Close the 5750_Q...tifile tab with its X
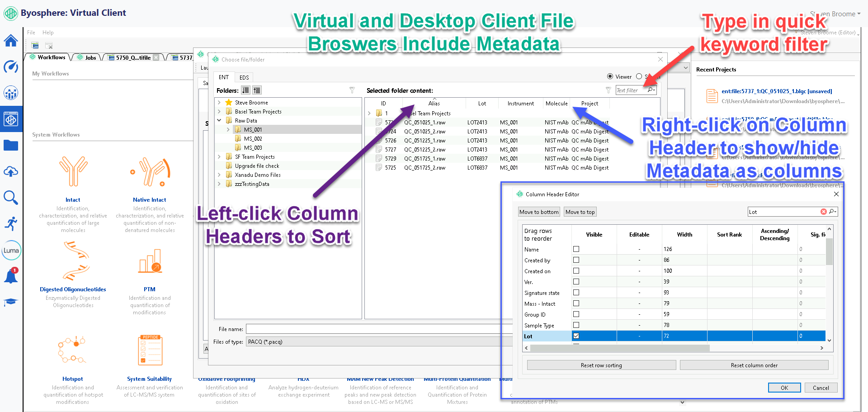Viewport: 868px width, 412px height. (x=156, y=57)
